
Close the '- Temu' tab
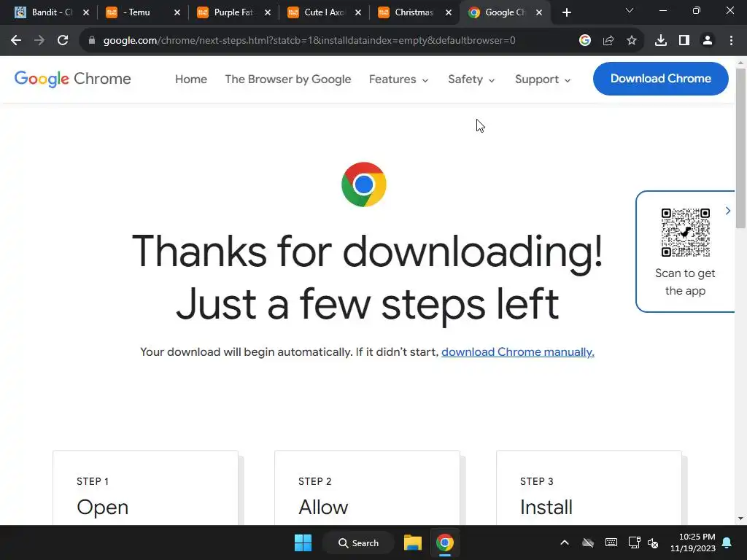tap(177, 12)
